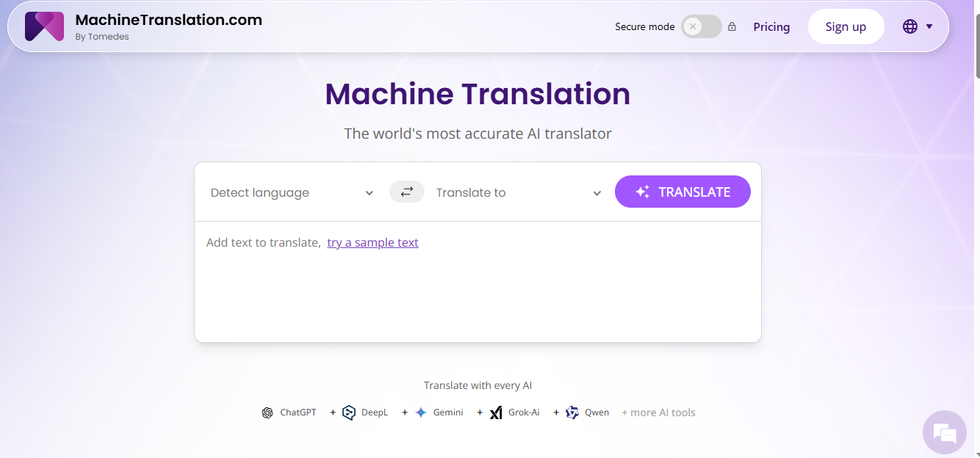This screenshot has height=458, width=980.
Task: Open the Pricing page in header
Action: click(x=771, y=27)
